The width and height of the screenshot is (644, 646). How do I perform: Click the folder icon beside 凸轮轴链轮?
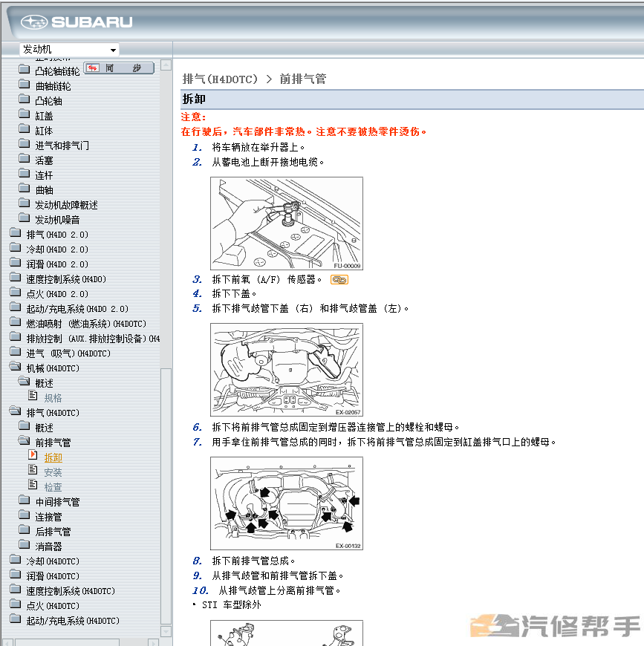[25, 70]
